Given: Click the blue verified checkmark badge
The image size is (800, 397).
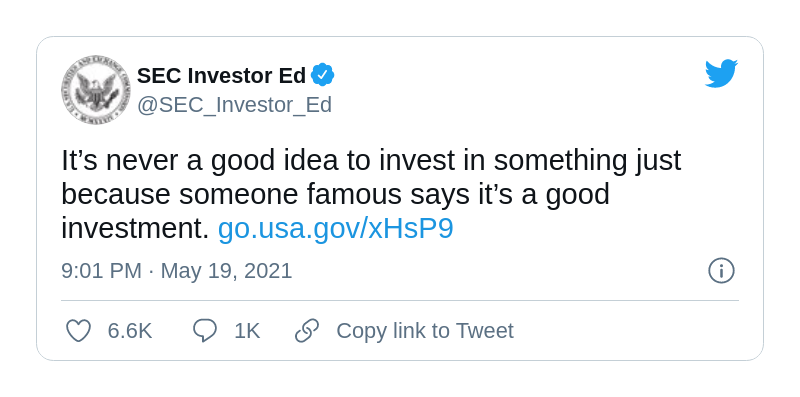Looking at the screenshot, I should 322,76.
